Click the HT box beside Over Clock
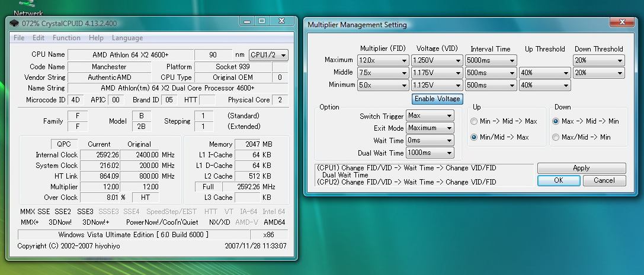The height and width of the screenshot is (275, 644). (x=145, y=198)
